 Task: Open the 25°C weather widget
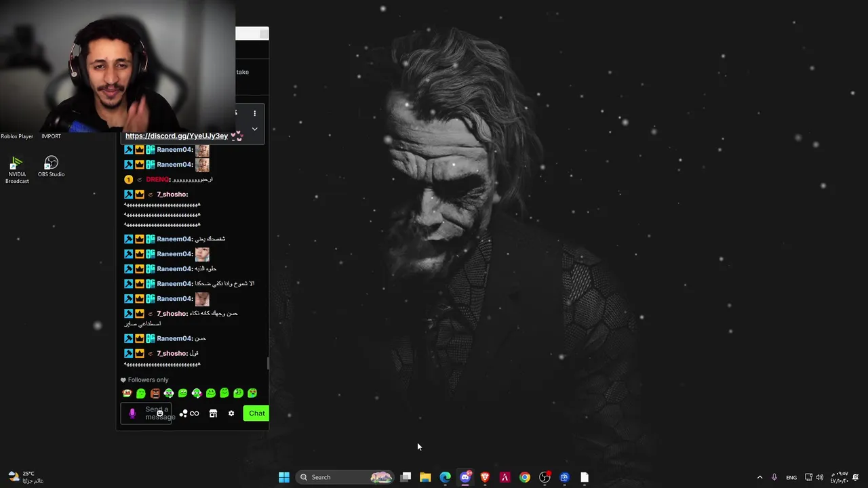coord(26,477)
